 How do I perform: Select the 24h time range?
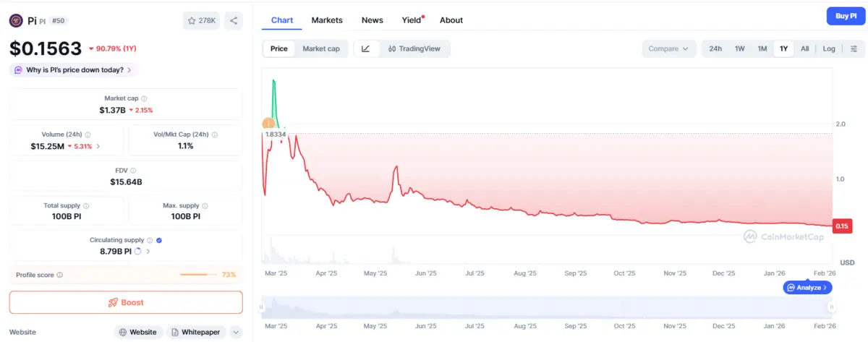(715, 49)
